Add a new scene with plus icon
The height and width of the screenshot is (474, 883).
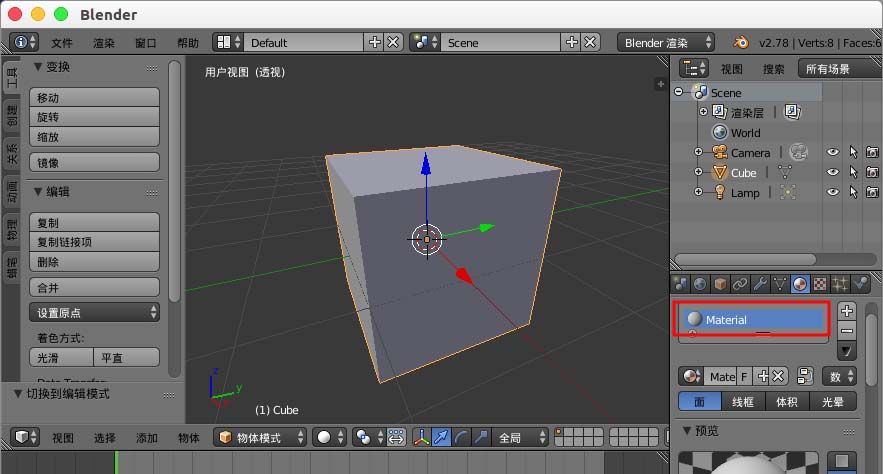click(572, 42)
